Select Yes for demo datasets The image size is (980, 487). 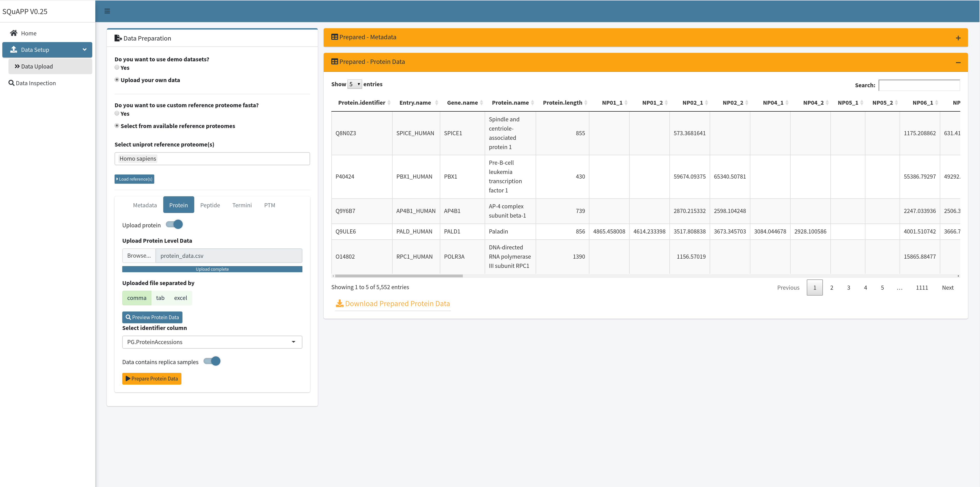[x=117, y=67]
